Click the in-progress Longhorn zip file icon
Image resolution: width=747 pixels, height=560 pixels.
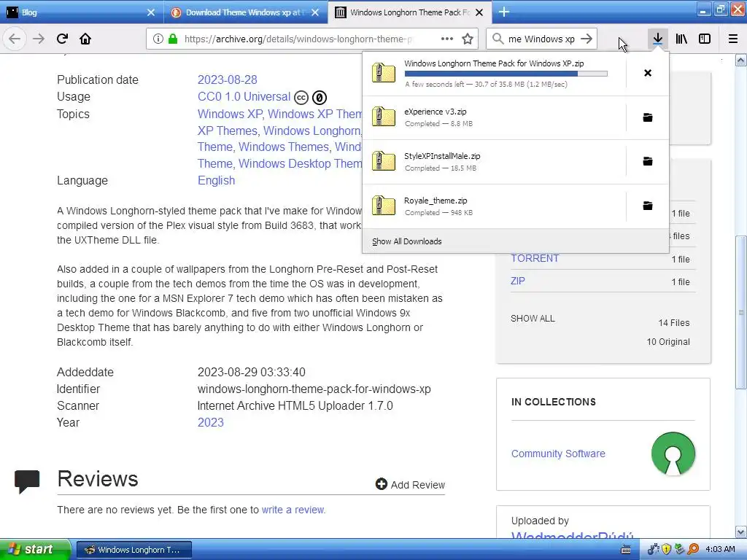pyautogui.click(x=384, y=73)
